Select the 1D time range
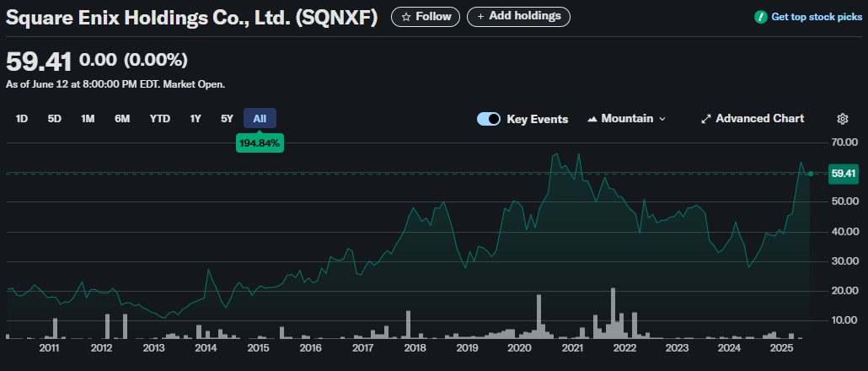 pyautogui.click(x=22, y=119)
